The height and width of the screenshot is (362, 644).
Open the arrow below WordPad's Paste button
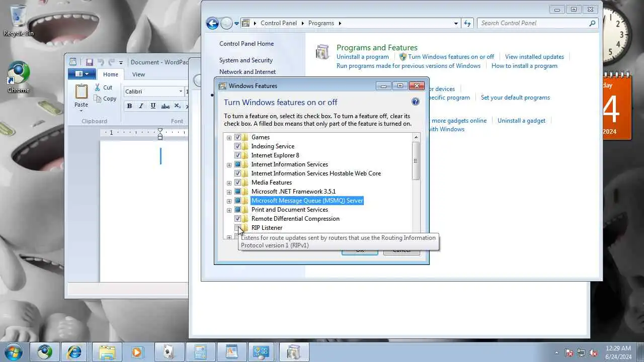81,111
